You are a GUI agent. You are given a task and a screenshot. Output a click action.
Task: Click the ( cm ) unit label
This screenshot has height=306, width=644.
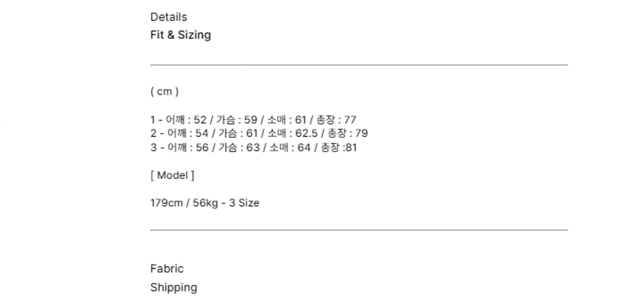(x=164, y=92)
